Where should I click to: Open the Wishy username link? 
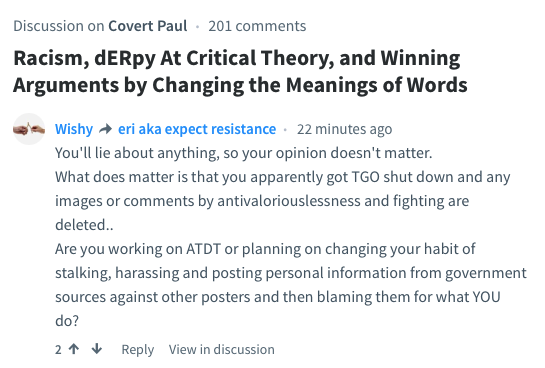[x=74, y=129]
